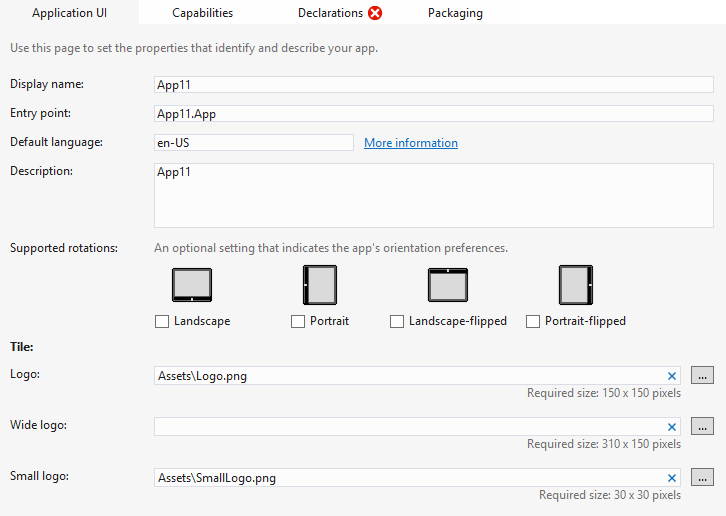The width and height of the screenshot is (726, 516).
Task: Click inside the Description text area
Action: click(434, 195)
